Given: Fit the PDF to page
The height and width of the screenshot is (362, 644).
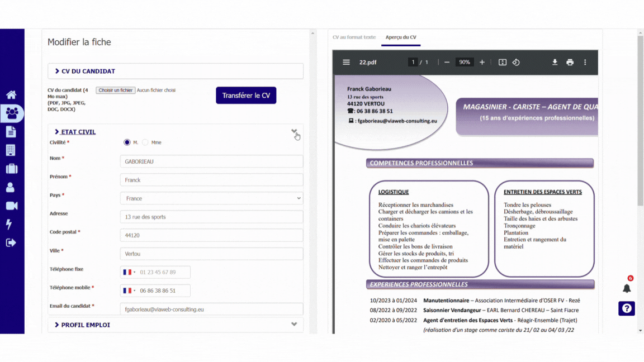Looking at the screenshot, I should click(x=503, y=63).
